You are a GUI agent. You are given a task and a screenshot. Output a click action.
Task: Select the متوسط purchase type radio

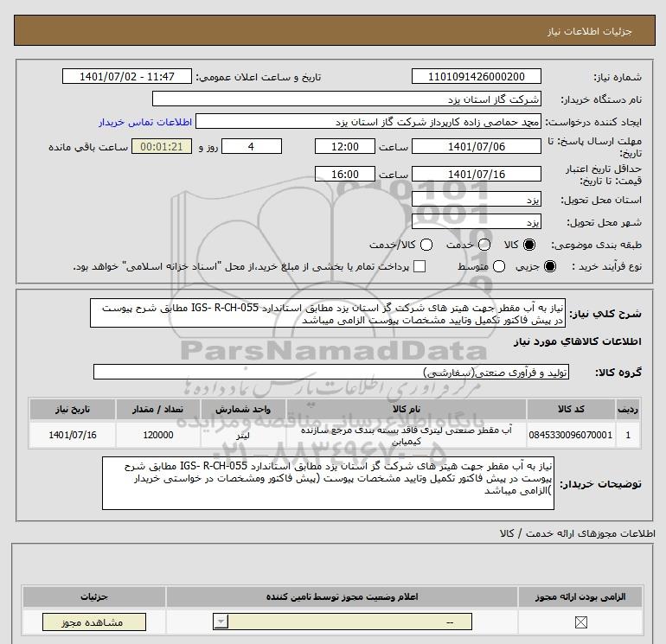point(499,266)
